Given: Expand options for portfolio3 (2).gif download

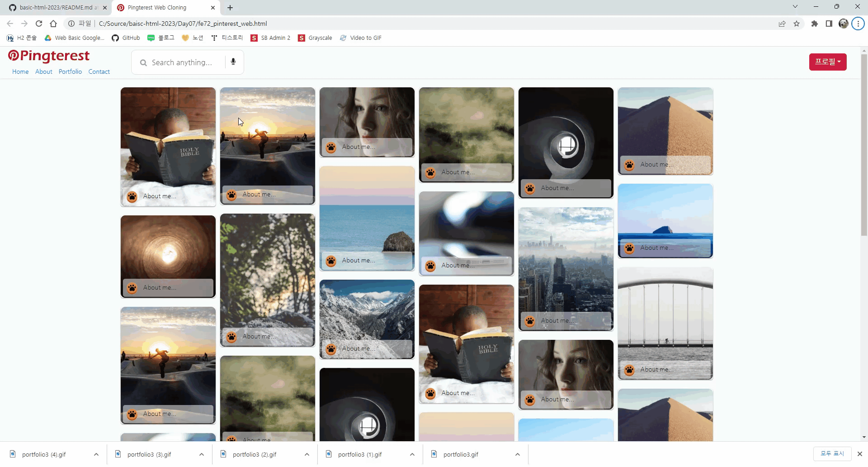Looking at the screenshot, I should [x=307, y=454].
